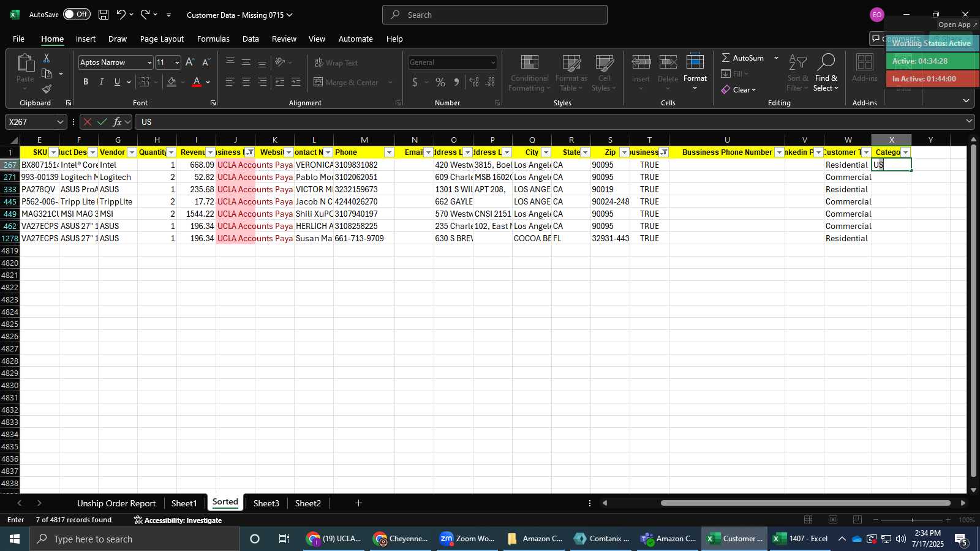Click the formula bar Enter checkmark
This screenshot has height=551, width=980.
tap(102, 122)
